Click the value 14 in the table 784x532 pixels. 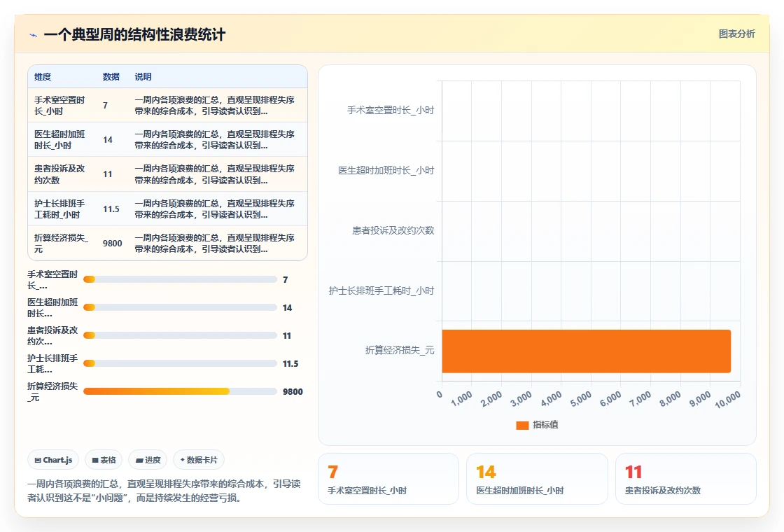(108, 139)
